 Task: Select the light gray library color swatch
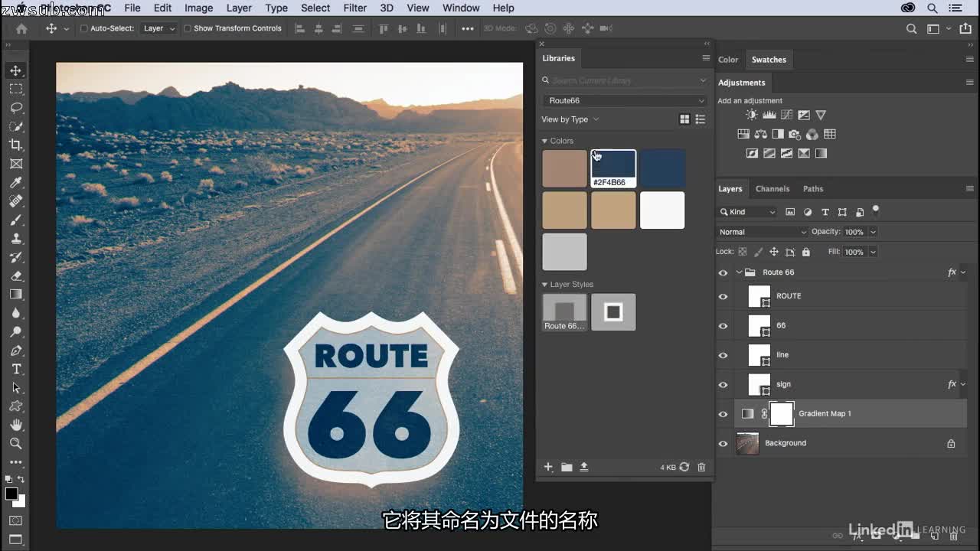coord(564,252)
